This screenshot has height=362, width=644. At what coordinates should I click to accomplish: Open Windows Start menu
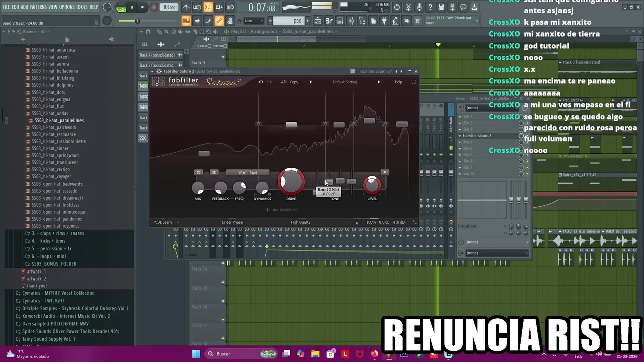coord(196,354)
